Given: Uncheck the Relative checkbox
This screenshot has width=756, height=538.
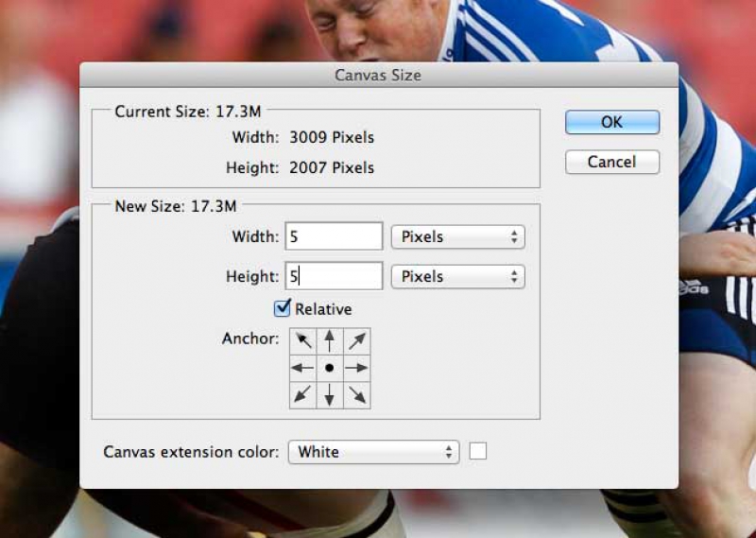Looking at the screenshot, I should coord(282,308).
